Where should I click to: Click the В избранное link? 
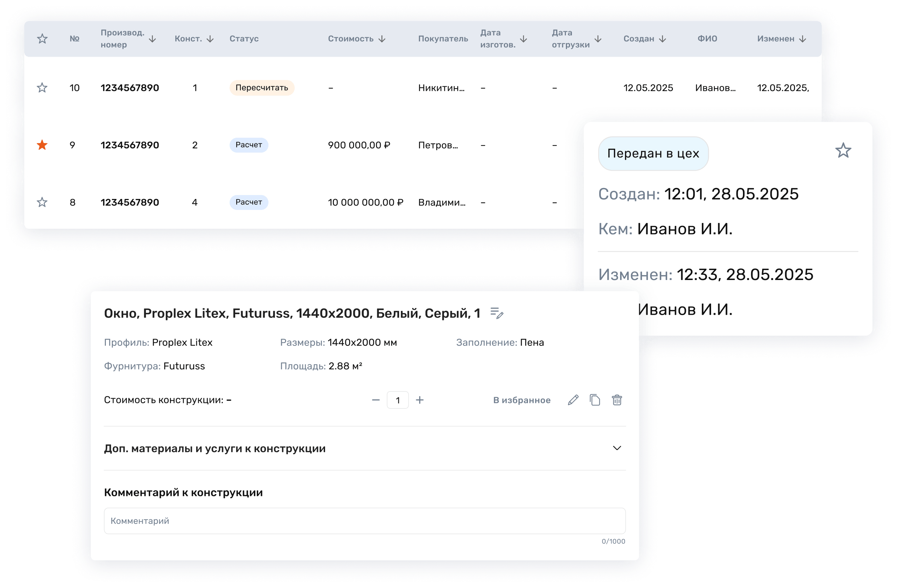(x=522, y=400)
